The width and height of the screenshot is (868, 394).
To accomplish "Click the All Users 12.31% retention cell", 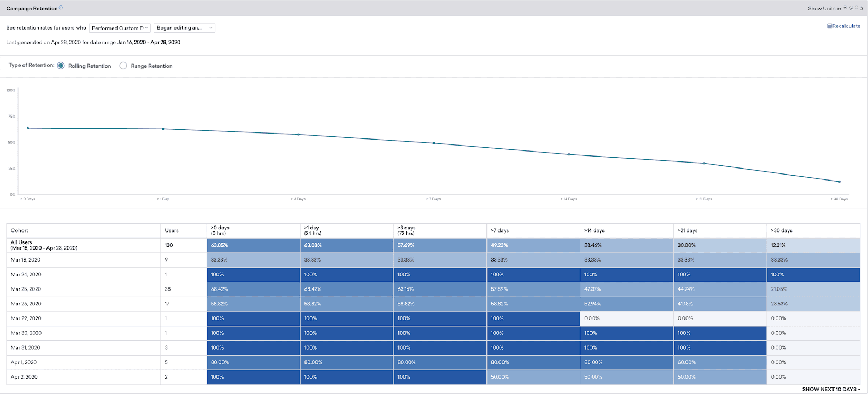I will (x=813, y=245).
